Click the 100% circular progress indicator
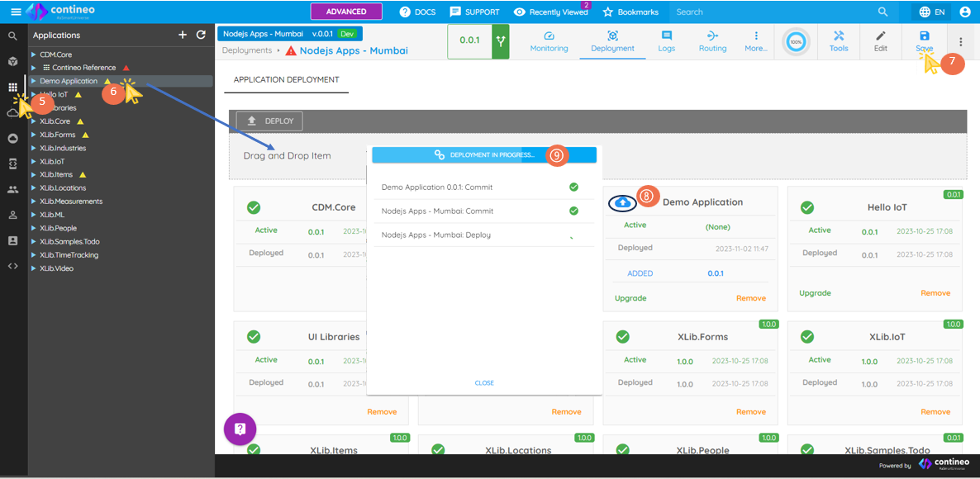Screen dimensions: 980x479 point(796,41)
